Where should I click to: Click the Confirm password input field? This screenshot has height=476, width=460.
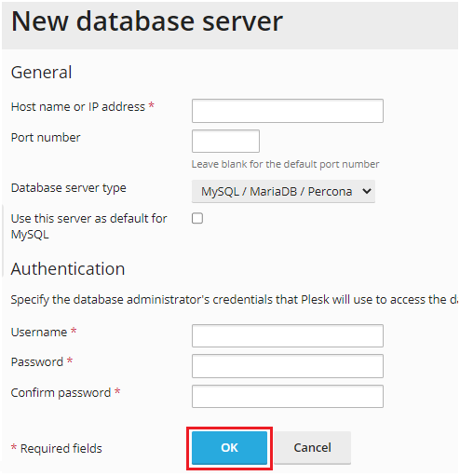[x=288, y=396]
